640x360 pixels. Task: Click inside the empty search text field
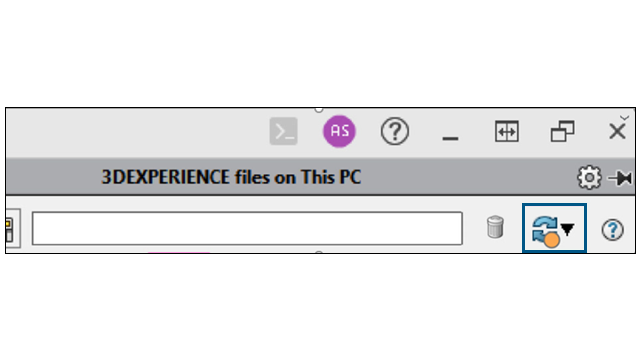point(247,228)
